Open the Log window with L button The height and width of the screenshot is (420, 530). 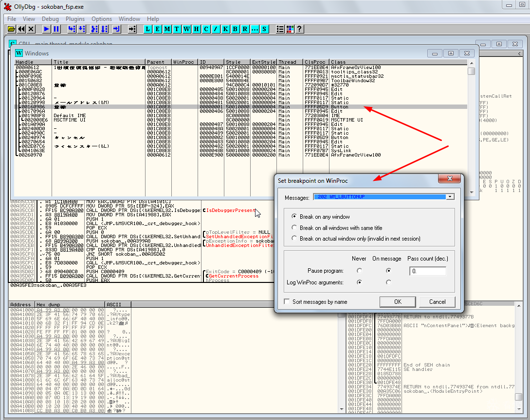pyautogui.click(x=148, y=29)
